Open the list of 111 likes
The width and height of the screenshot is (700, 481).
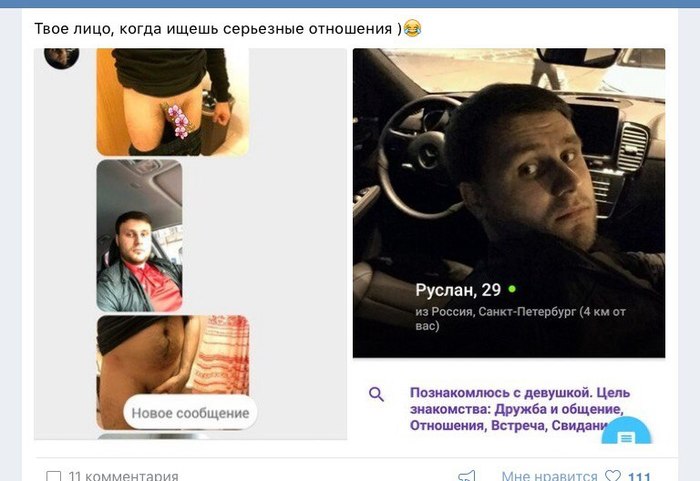click(639, 476)
